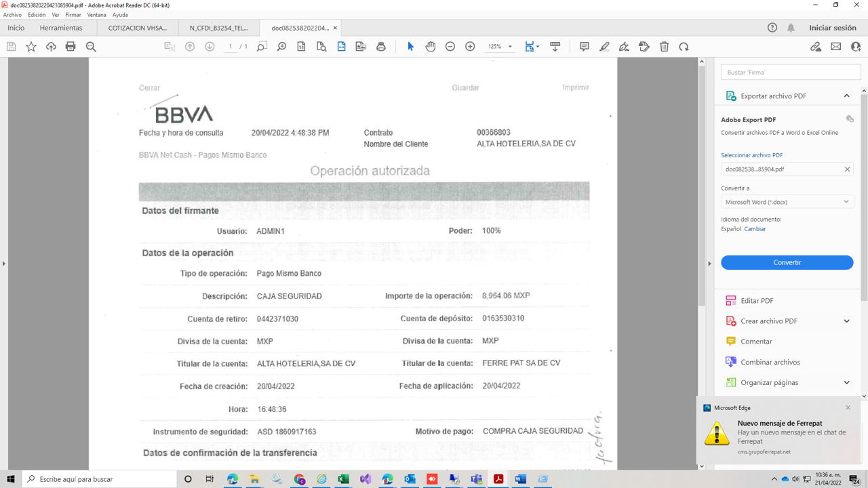The width and height of the screenshot is (868, 488).
Task: Switch to the Herramientas tab
Action: click(61, 28)
